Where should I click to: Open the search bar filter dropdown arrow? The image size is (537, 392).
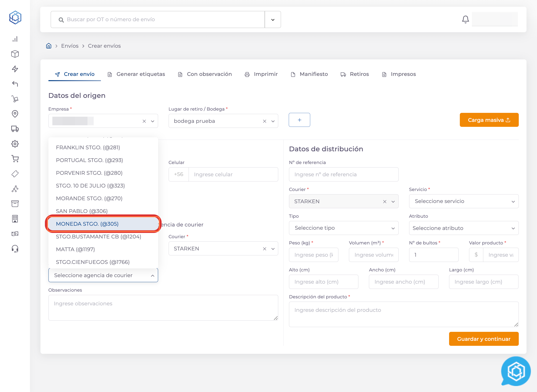[x=273, y=19]
